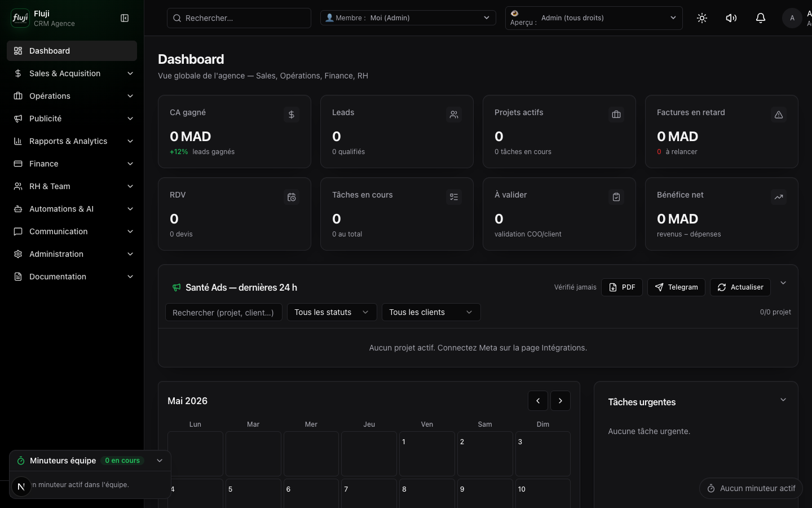Image resolution: width=812 pixels, height=508 pixels.
Task: Focus the Rechercher search field
Action: pyautogui.click(x=239, y=18)
